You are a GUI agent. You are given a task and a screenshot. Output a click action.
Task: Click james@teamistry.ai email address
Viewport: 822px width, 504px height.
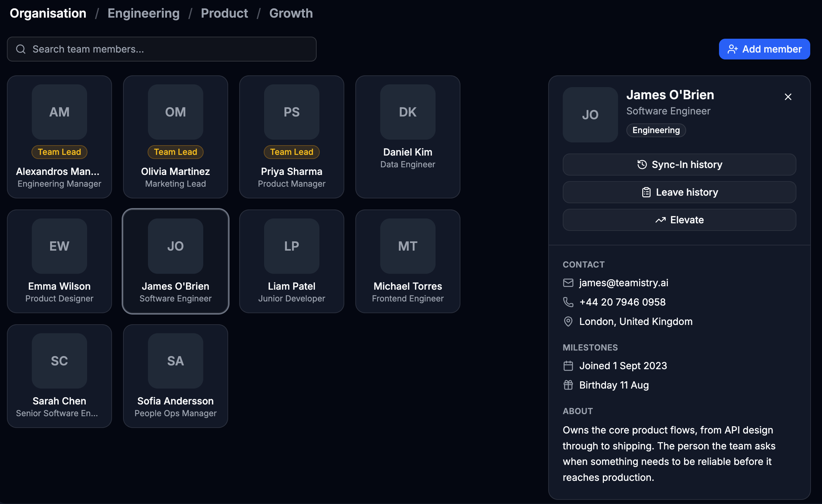coord(624,283)
